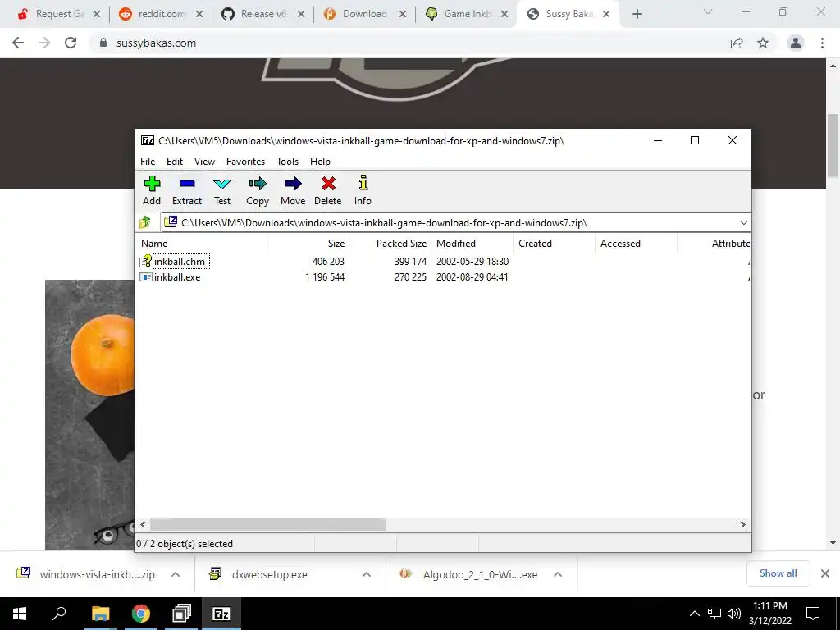
Task: Open Windows Start menu
Action: click(20, 614)
